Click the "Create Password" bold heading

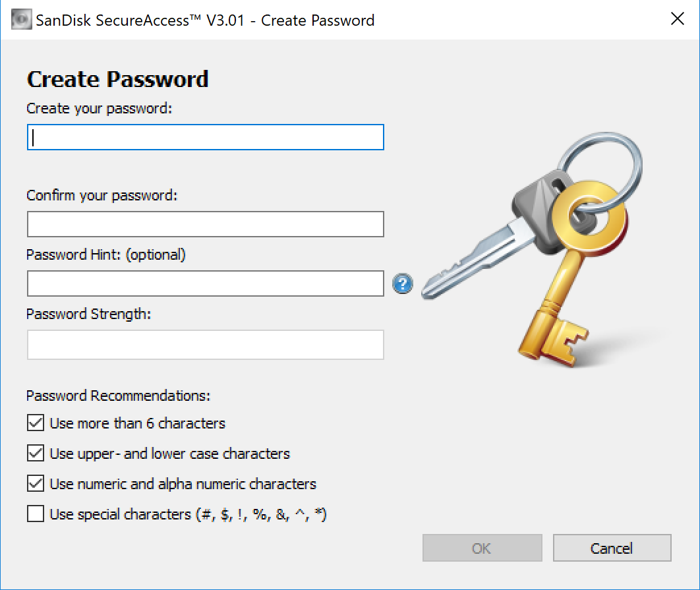117,79
